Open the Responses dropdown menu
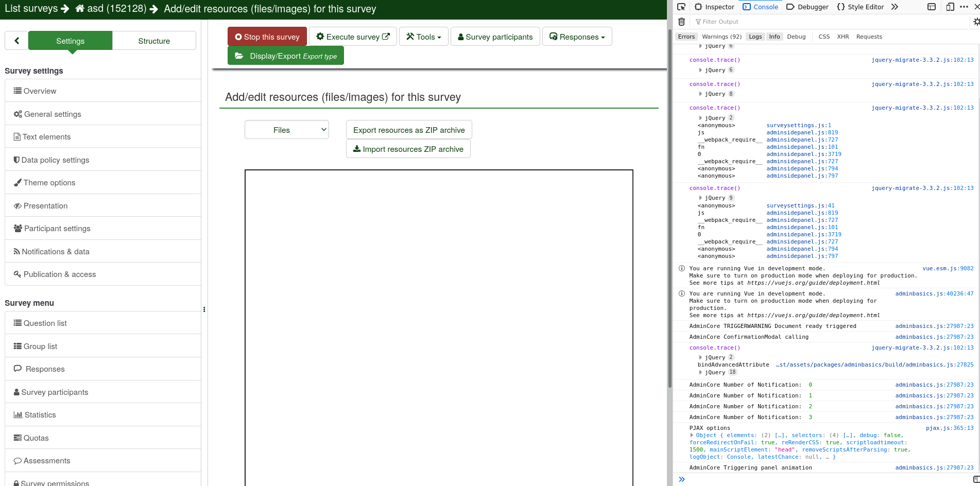This screenshot has width=980, height=486. point(577,37)
